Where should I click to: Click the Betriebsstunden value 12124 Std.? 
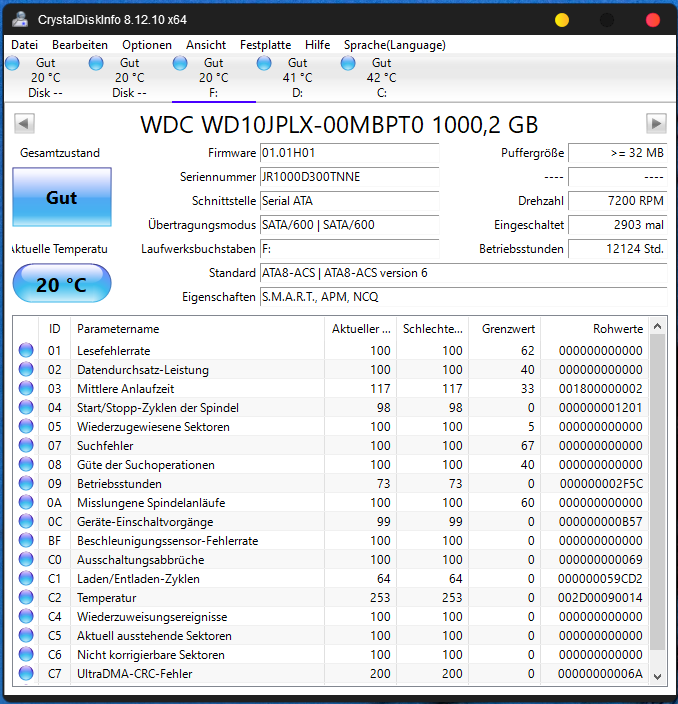click(617, 249)
